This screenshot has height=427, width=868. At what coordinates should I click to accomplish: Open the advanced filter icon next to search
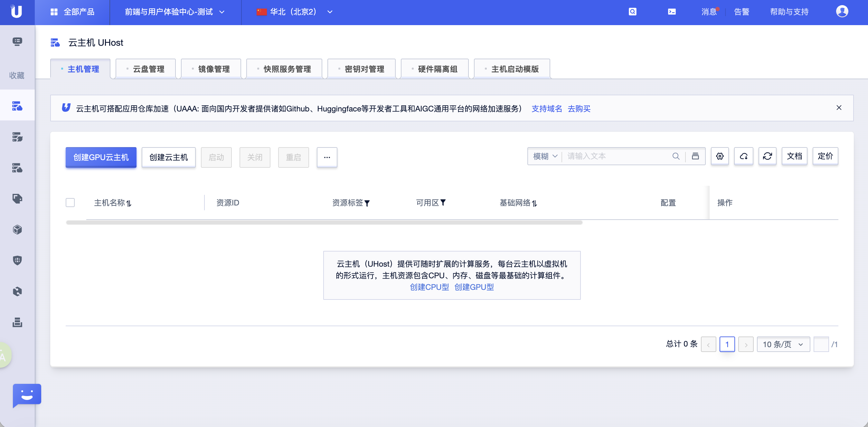pos(695,156)
